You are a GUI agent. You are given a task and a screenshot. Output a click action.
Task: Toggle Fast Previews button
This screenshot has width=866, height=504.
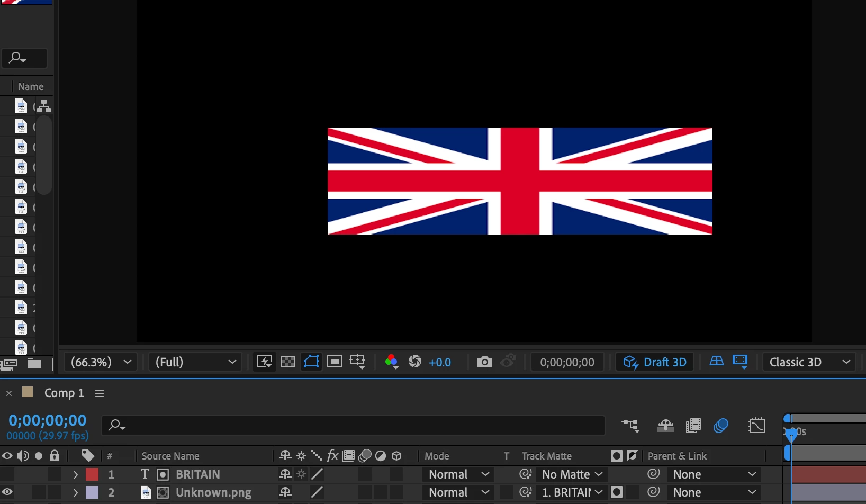(264, 362)
